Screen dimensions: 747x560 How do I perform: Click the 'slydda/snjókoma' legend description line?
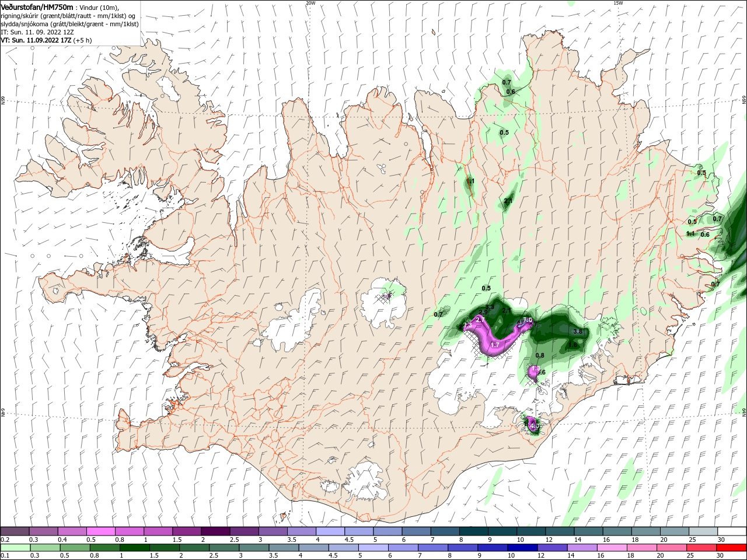pyautogui.click(x=69, y=24)
